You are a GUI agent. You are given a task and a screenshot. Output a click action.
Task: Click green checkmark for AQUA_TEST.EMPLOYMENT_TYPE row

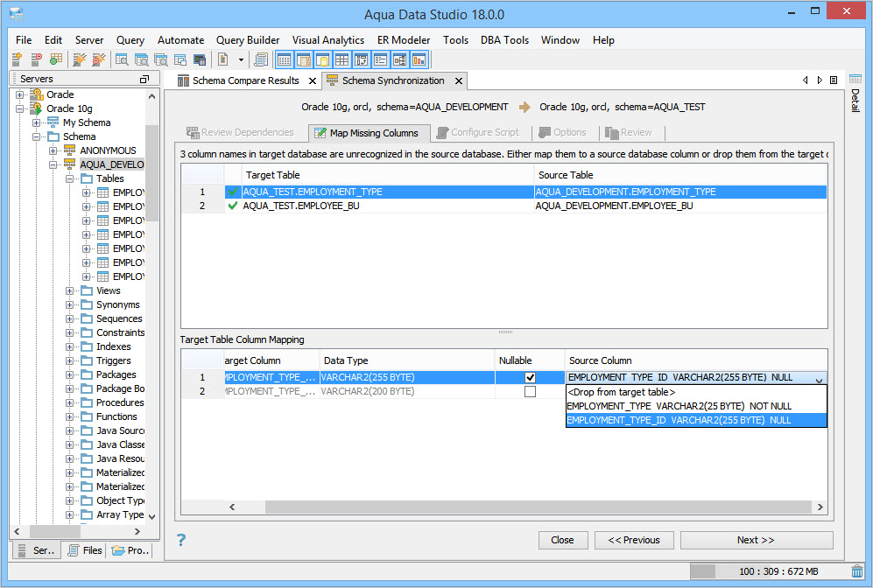(233, 192)
